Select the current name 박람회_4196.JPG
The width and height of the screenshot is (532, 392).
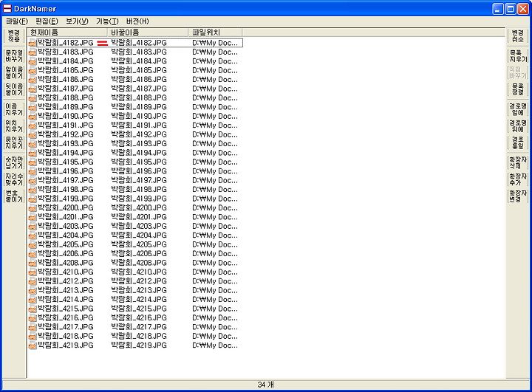pyautogui.click(x=65, y=171)
